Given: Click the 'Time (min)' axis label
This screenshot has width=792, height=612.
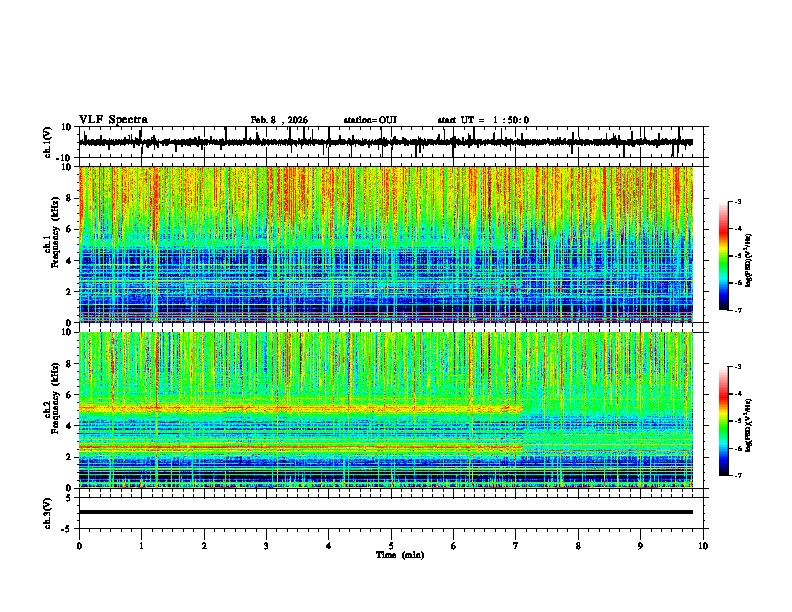Looking at the screenshot, I should click(x=400, y=555).
